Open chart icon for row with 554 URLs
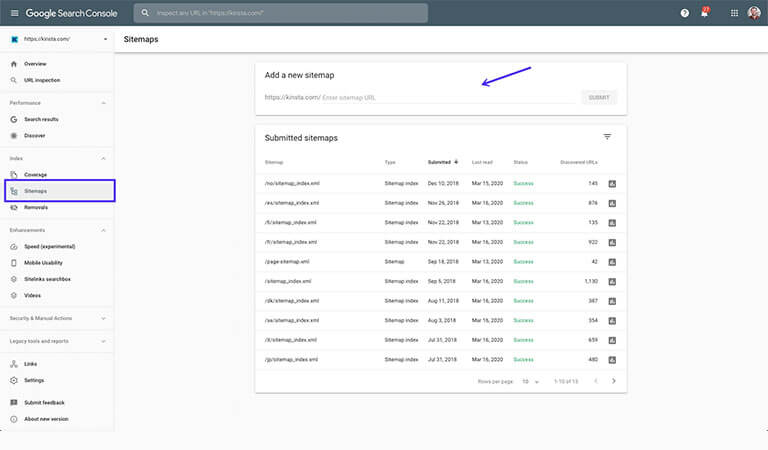 [x=612, y=321]
